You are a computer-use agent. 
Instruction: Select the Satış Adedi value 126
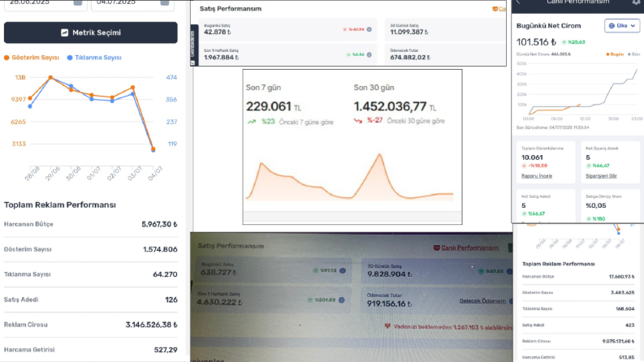point(171,300)
